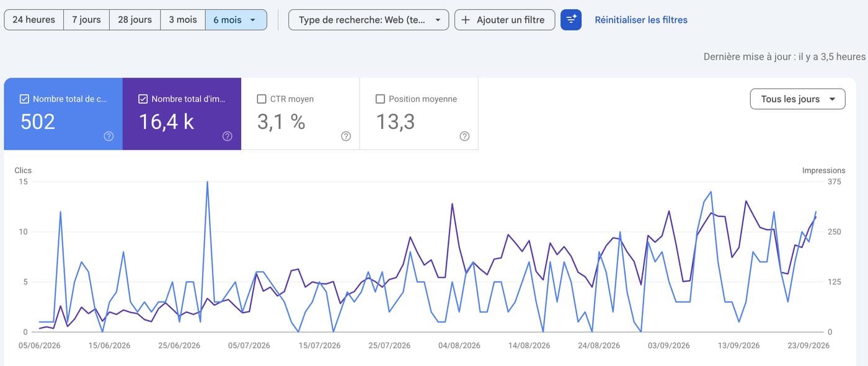Select the 3 mois date range
The height and width of the screenshot is (366, 868).
[182, 20]
